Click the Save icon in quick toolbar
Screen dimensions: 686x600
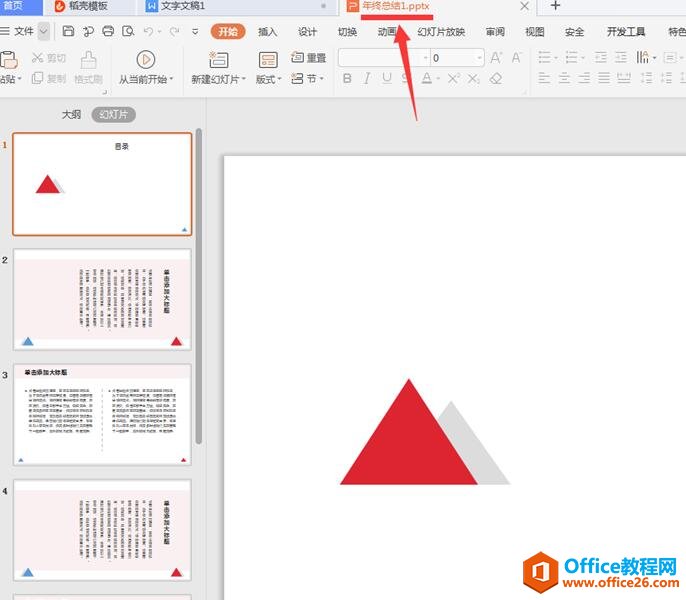pyautogui.click(x=68, y=32)
